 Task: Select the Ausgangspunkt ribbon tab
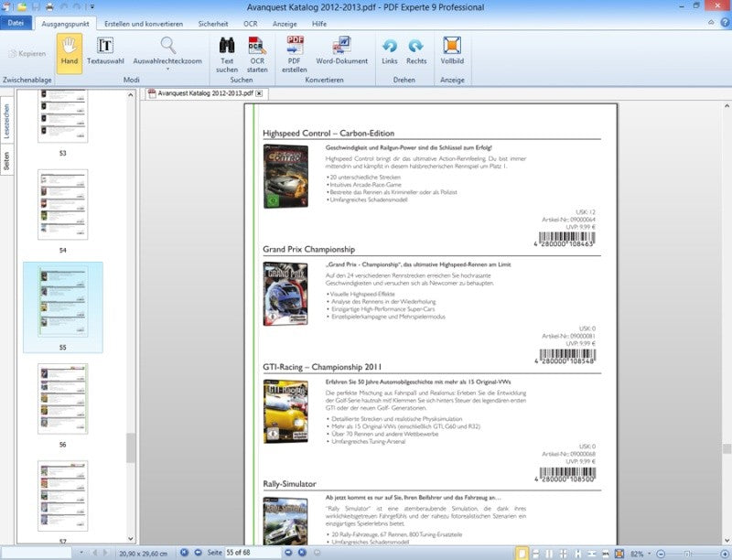[65, 24]
